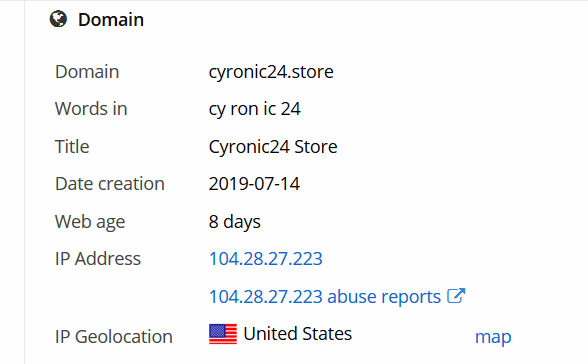Screen dimensions: 588x364
Task: Click the 'IP Address' row label
Action: coord(98,259)
